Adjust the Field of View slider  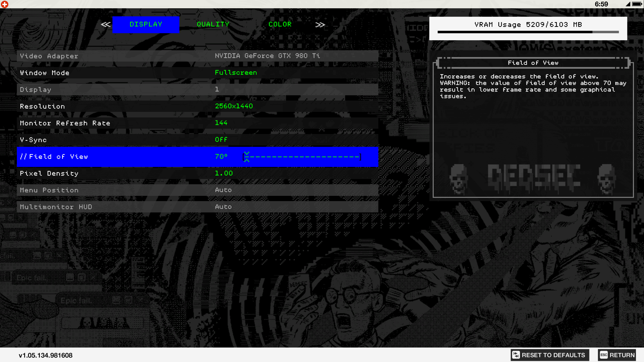pyautogui.click(x=302, y=157)
